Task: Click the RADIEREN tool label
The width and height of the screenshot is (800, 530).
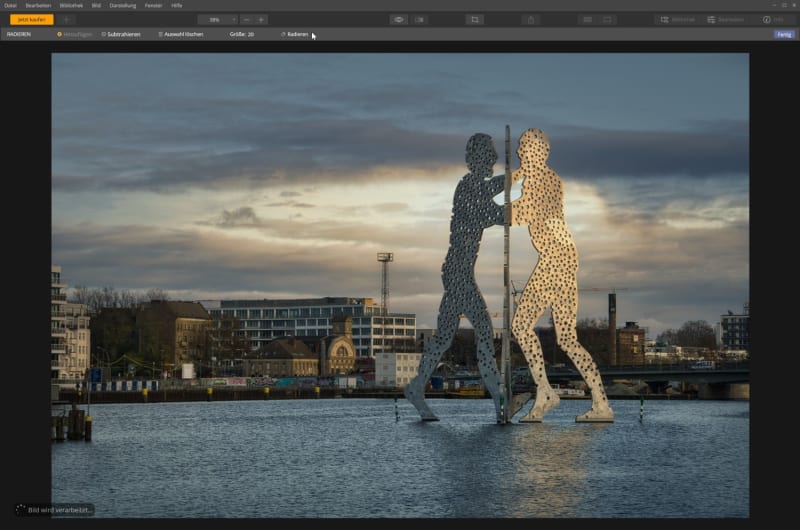Action: pos(18,34)
